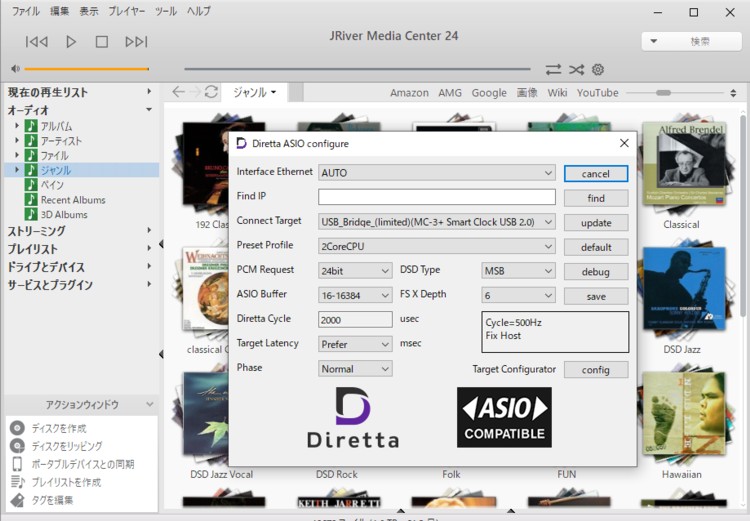The width and height of the screenshot is (750, 521).
Task: Open the ツール menu
Action: pos(165,11)
